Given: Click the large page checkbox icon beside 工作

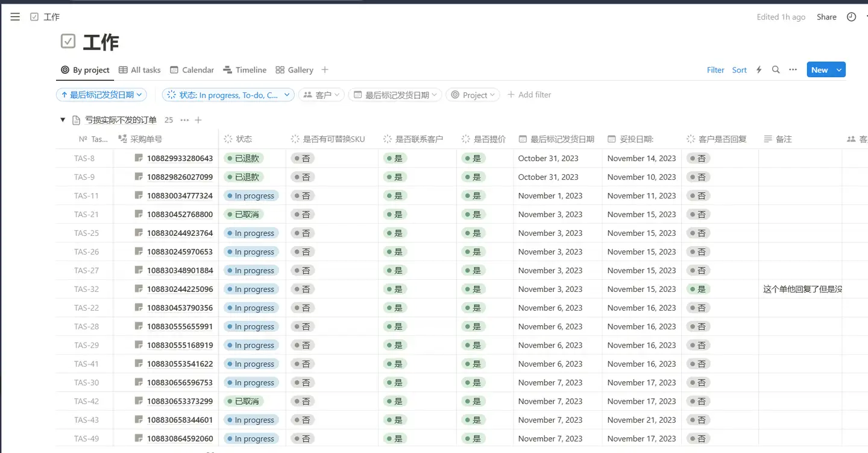Looking at the screenshot, I should pos(68,42).
